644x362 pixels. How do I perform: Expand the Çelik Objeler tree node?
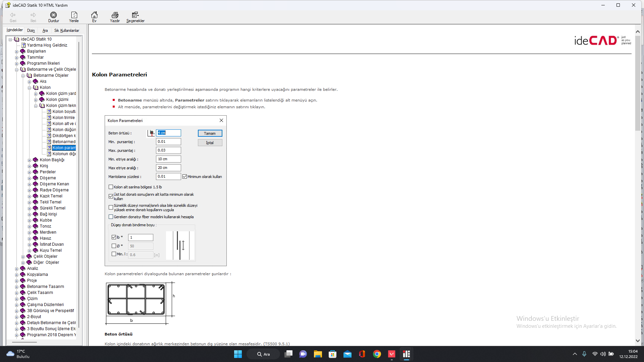pos(23,257)
